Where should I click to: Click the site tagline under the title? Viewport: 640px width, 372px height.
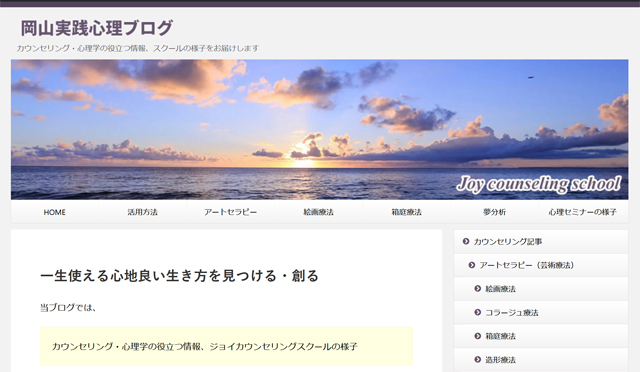(138, 48)
